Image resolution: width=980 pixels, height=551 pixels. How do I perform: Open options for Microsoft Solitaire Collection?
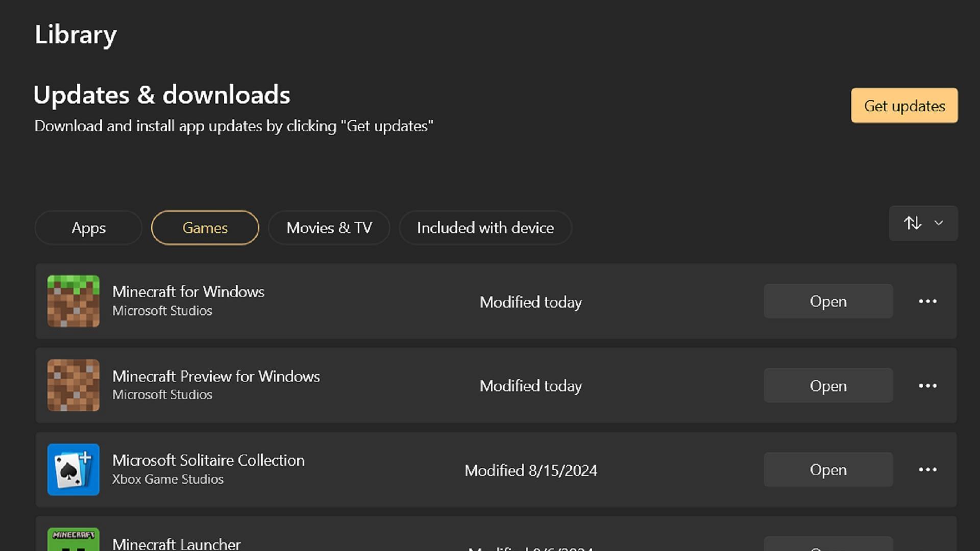pos(927,469)
